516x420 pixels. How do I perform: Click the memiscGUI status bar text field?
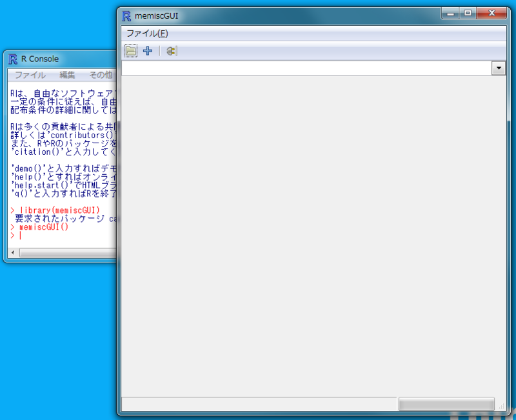[259, 404]
